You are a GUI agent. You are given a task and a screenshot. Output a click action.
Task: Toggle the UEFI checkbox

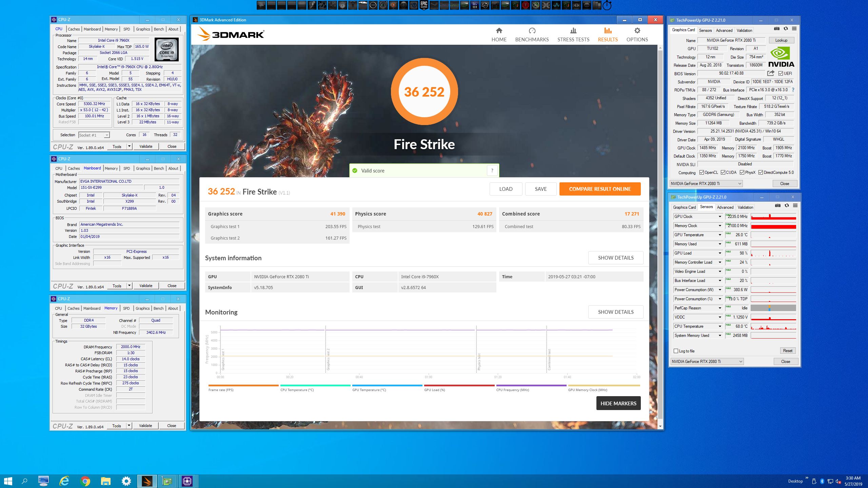[781, 74]
